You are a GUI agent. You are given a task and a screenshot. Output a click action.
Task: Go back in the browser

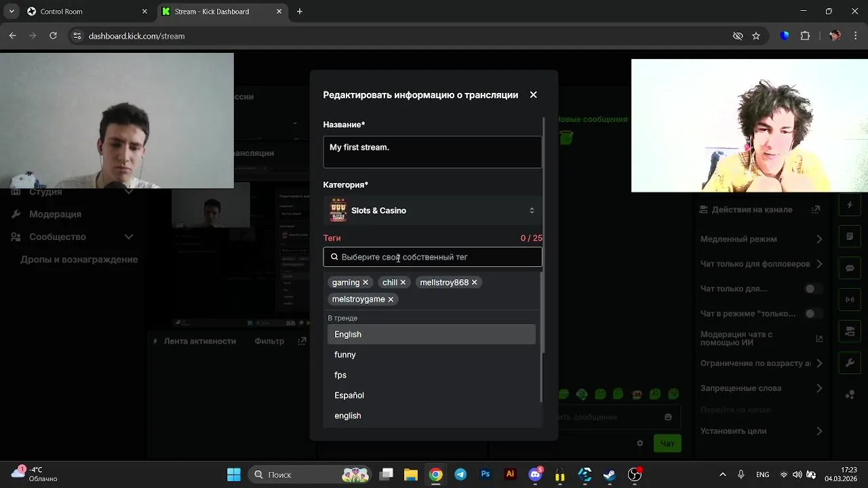(x=13, y=36)
